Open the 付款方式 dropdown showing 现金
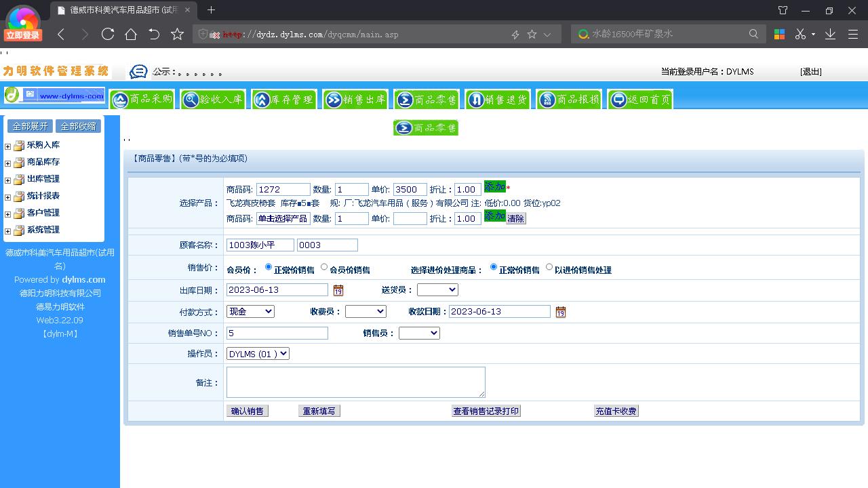The width and height of the screenshot is (868, 488). (x=250, y=311)
